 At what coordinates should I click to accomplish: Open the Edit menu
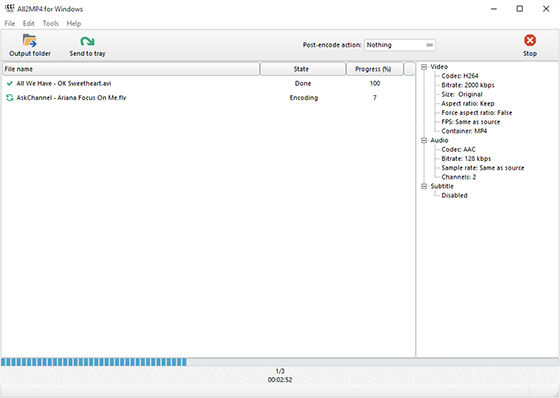(x=29, y=24)
